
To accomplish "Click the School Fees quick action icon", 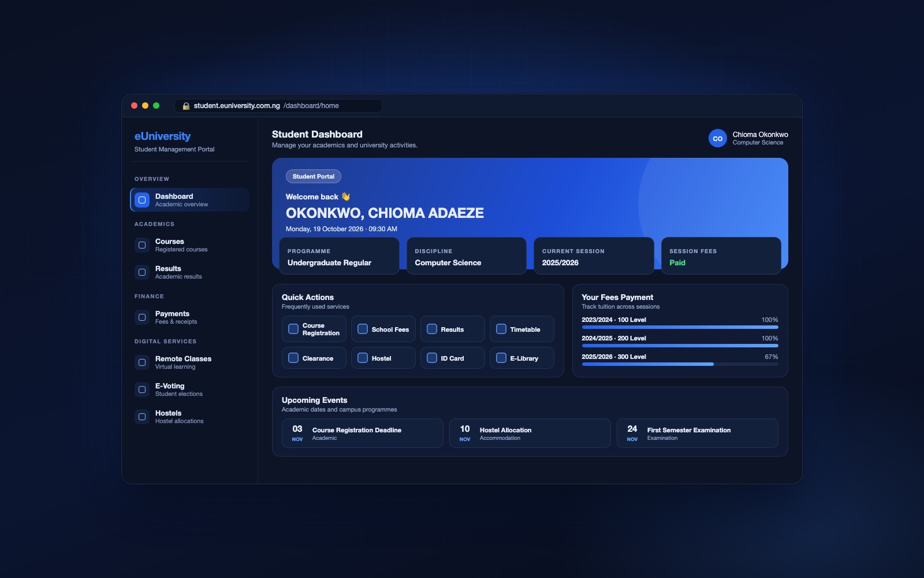I will (x=363, y=329).
